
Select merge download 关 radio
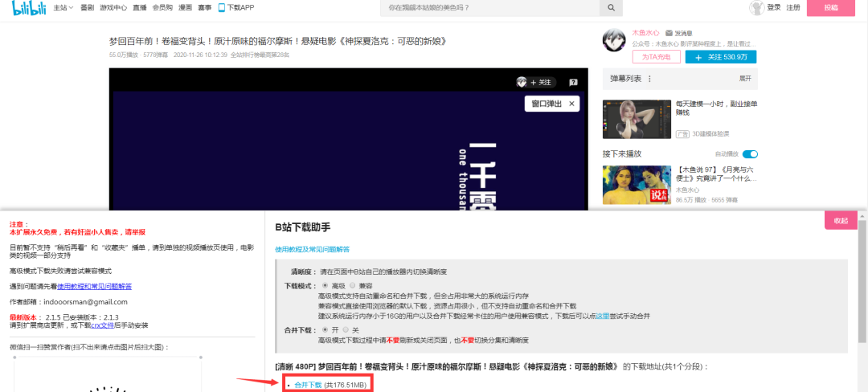pyautogui.click(x=346, y=329)
